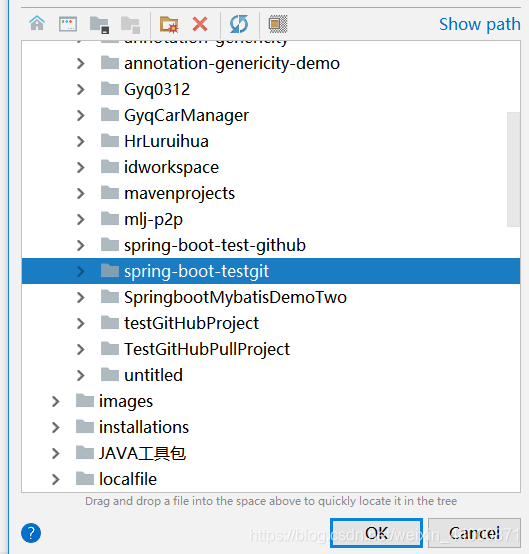
Task: Refresh the file tree
Action: 239,24
